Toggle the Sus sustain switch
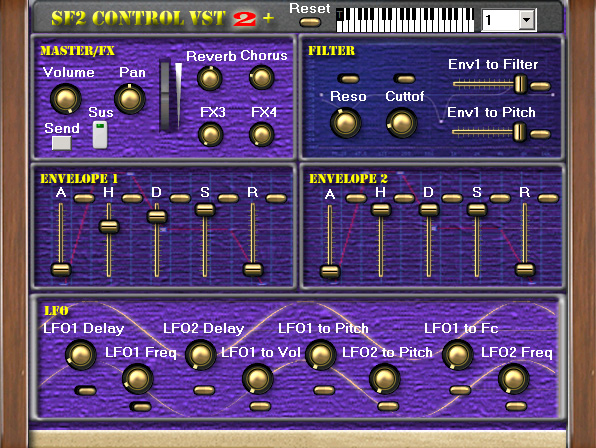Screen dimensions: 596x448 [x=100, y=135]
